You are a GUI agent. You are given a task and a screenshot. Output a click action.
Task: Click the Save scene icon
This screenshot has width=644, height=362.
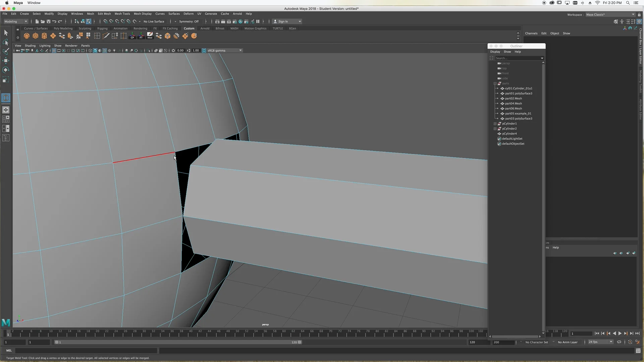[48, 21]
